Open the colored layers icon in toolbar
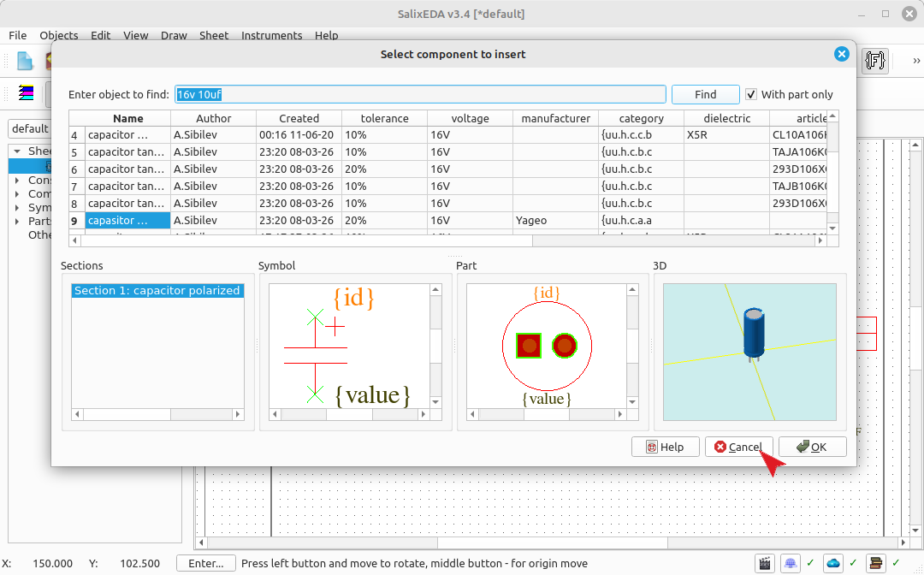The image size is (924, 575). [x=26, y=92]
